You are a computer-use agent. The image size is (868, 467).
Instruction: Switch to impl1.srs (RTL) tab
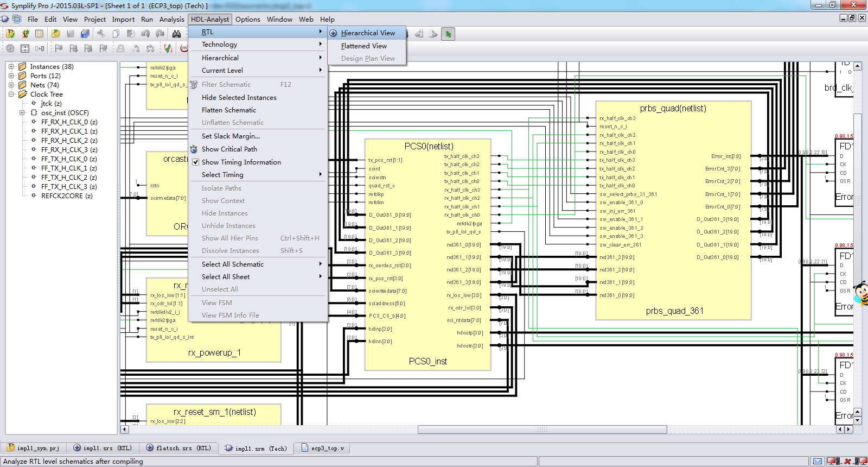103,449
